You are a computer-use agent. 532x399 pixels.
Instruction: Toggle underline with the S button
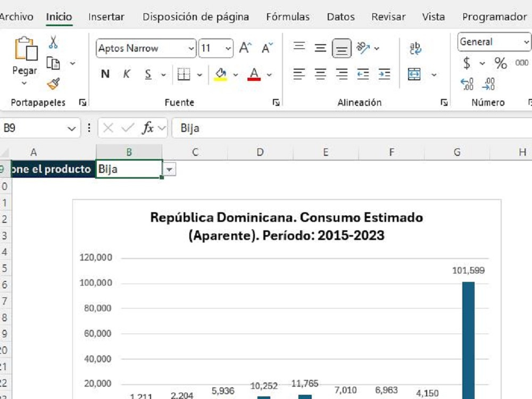[148, 74]
